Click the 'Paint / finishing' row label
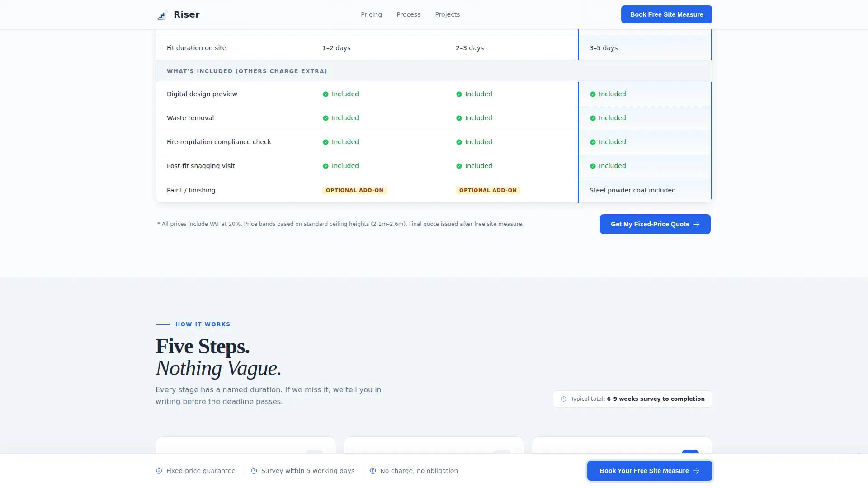This screenshot has height=488, width=868. click(x=191, y=190)
